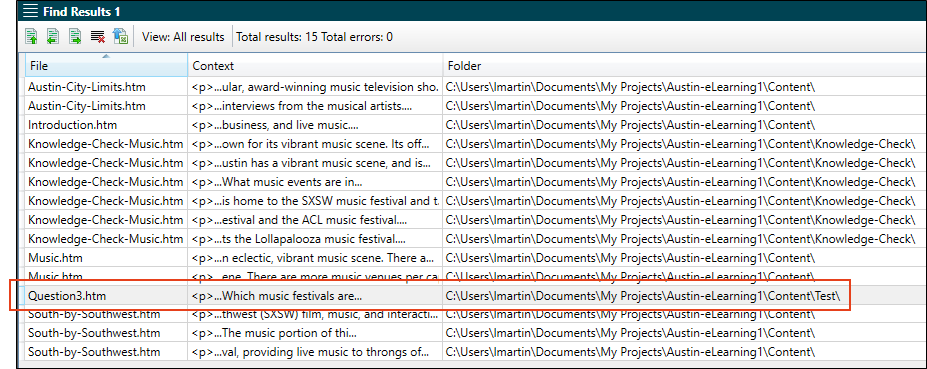Go to next result with right-arrow icon
Screen dimensions: 927x369
[75, 37]
